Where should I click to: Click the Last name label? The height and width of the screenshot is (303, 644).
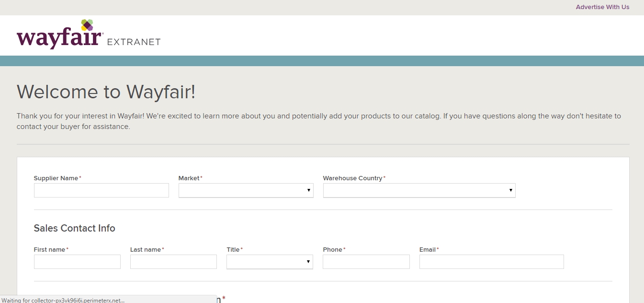pyautogui.click(x=146, y=250)
